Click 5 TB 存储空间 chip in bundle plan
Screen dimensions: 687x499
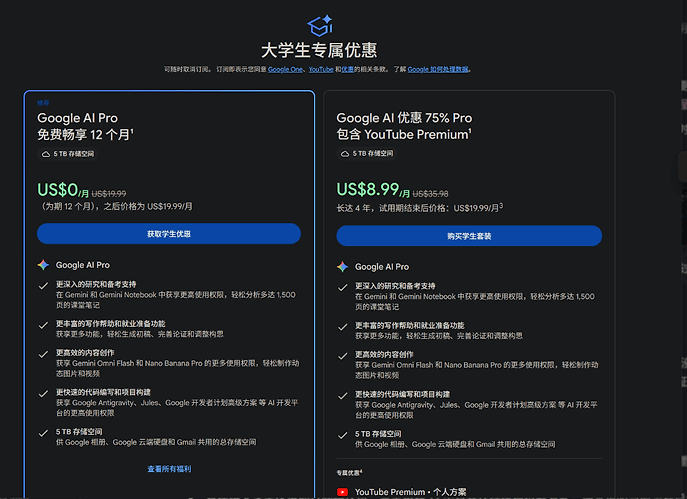(x=367, y=154)
